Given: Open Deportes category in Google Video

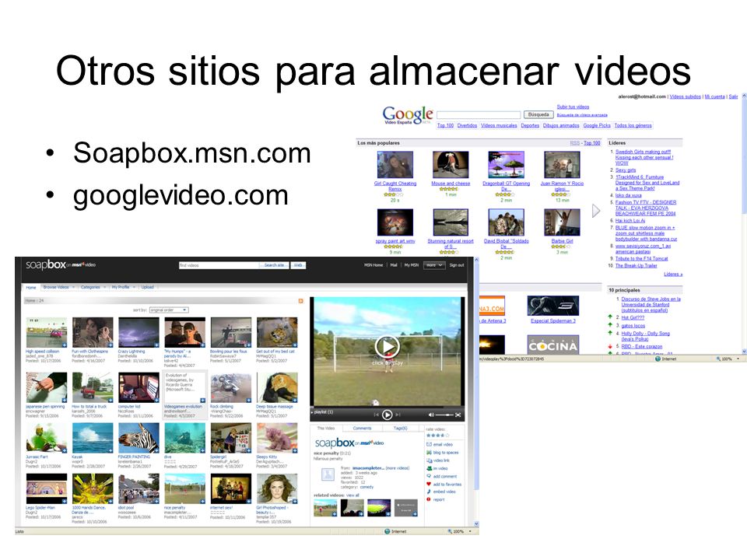Looking at the screenshot, I should (530, 125).
